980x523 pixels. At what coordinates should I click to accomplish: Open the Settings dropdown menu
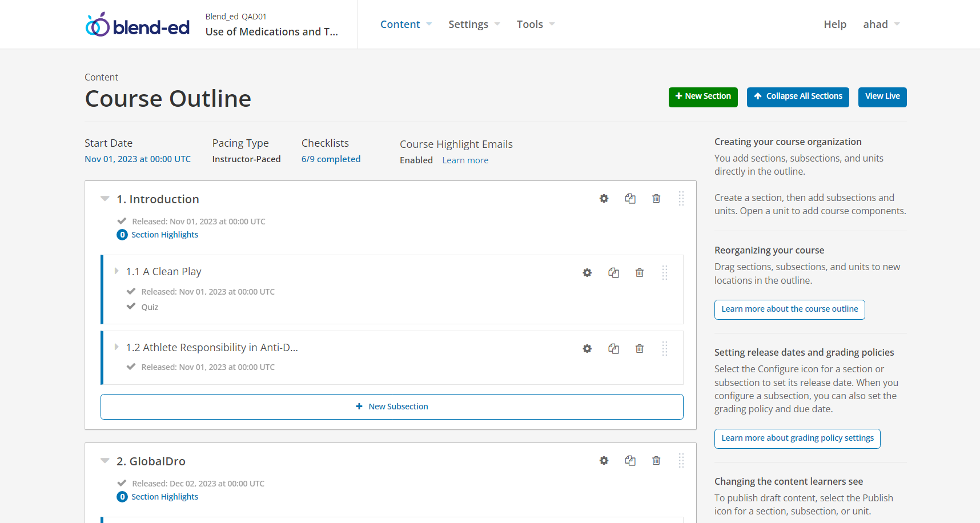pos(473,25)
